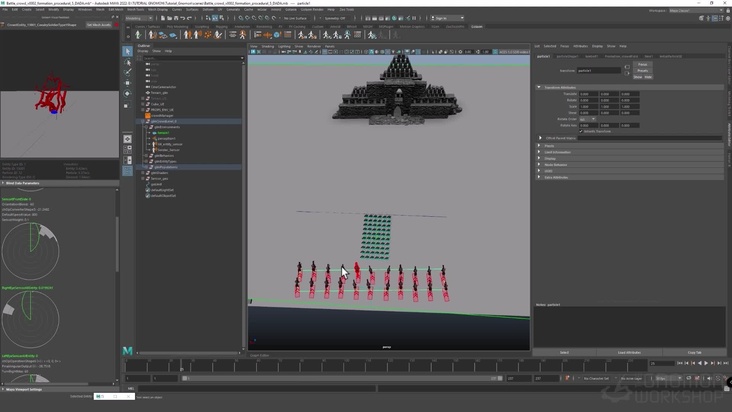This screenshot has height=412, width=732.
Task: Click the blue terrain shelf icon
Action: pyautogui.click(x=173, y=35)
